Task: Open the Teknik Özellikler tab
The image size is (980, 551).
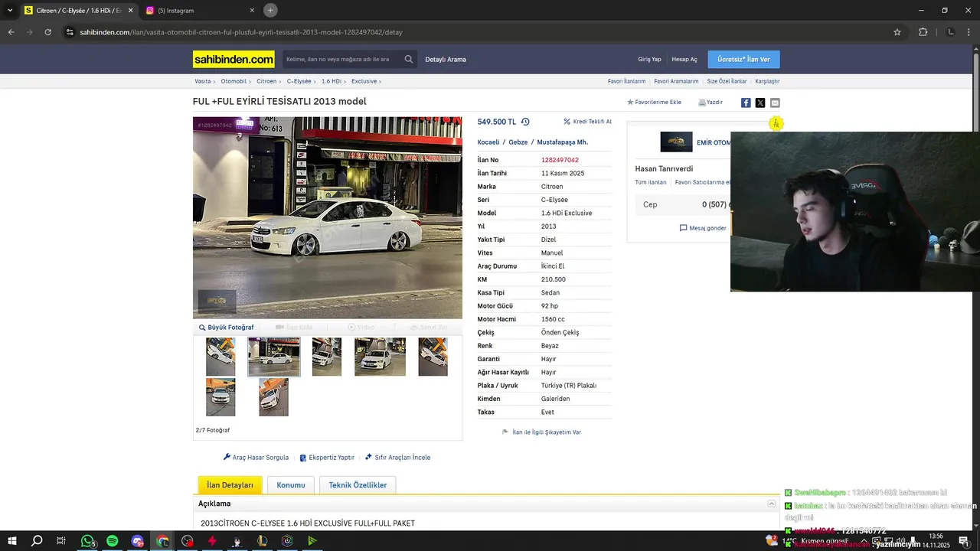Action: 358,485
